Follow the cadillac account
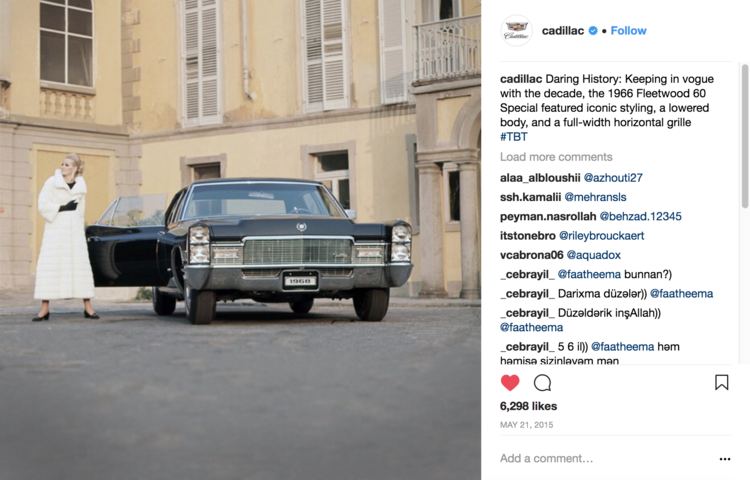This screenshot has height=480, width=750. [629, 31]
